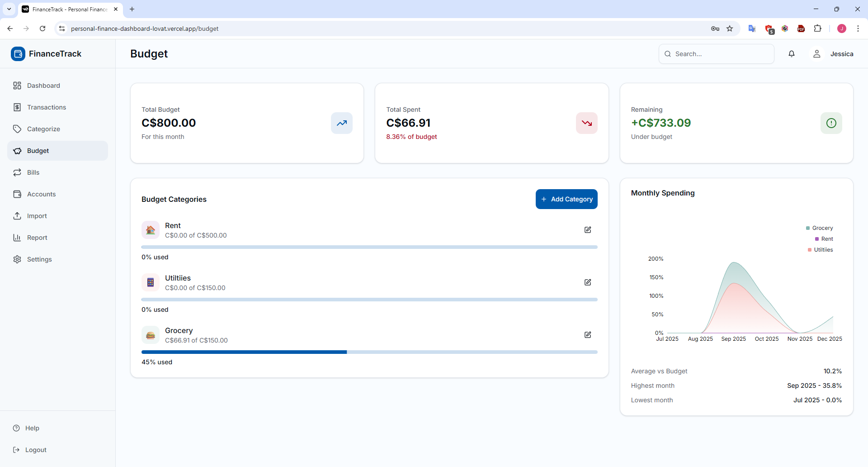This screenshot has height=467, width=868.
Task: Edit the Utilities budget category
Action: click(x=588, y=282)
